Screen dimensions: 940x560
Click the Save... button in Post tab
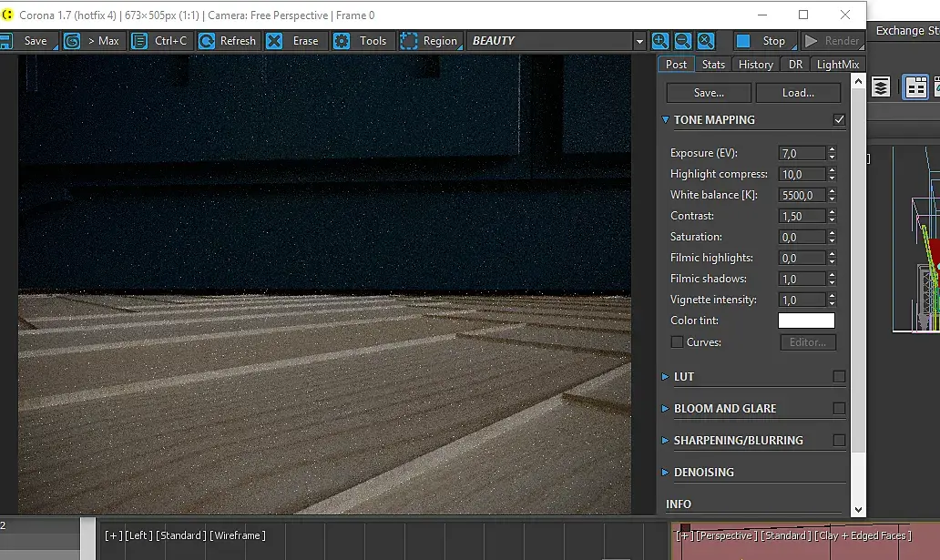(709, 93)
